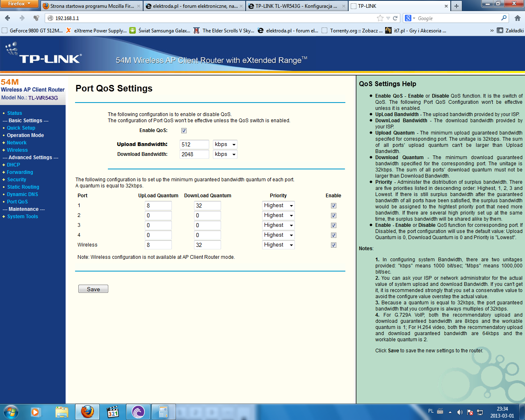Open GeForce 9800 GT bookmark

tap(32, 30)
